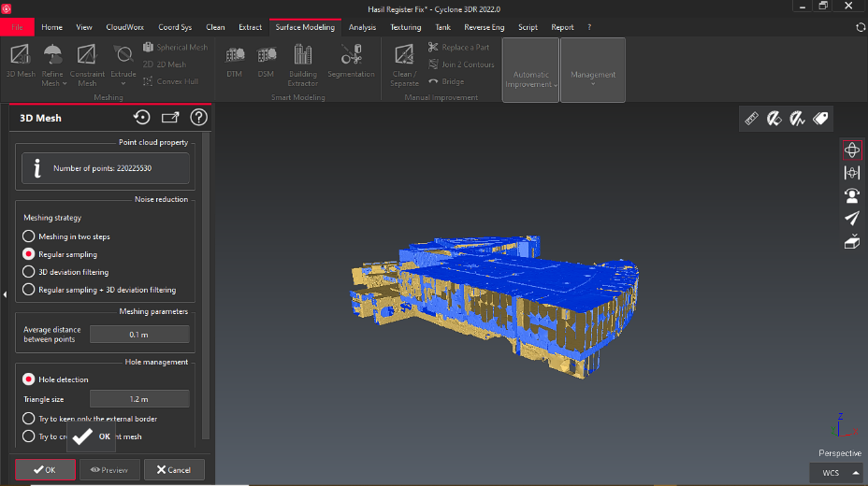Image resolution: width=868 pixels, height=486 pixels.
Task: Choose Join 2 Contours command
Action: pos(461,64)
